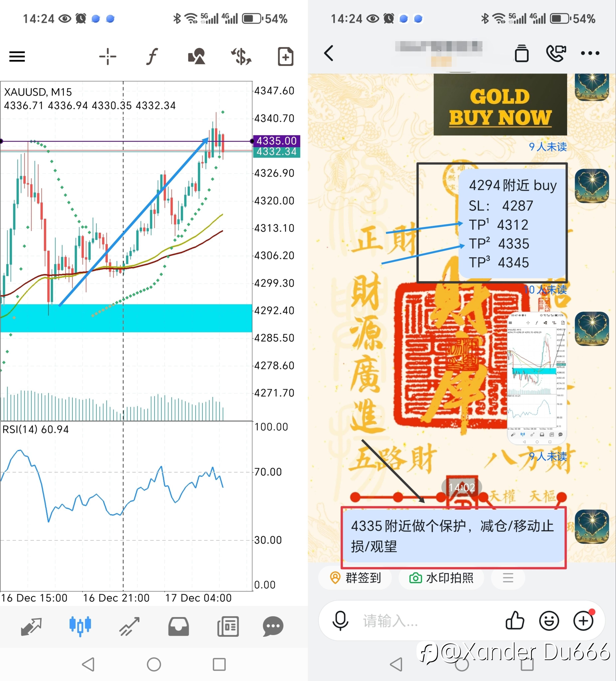Tap the dollar trade symbol icon
The width and height of the screenshot is (616, 681).
tap(241, 56)
